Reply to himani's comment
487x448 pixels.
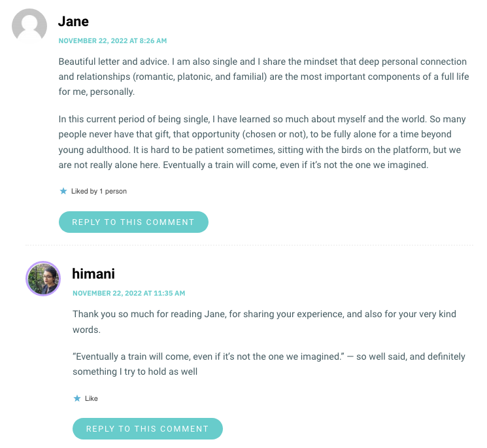coord(148,428)
